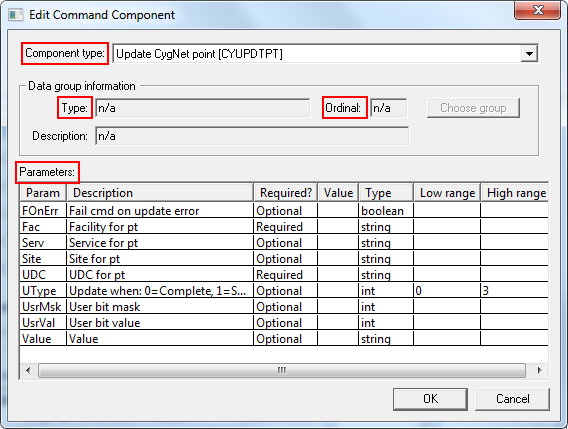Open the Component type dropdown arrow
The image size is (568, 429).
(x=529, y=54)
